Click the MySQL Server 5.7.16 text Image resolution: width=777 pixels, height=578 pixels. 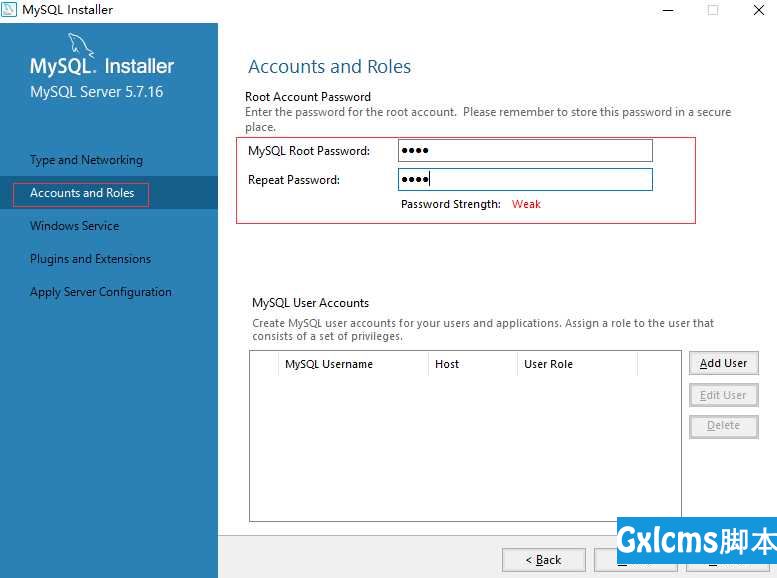tap(97, 92)
